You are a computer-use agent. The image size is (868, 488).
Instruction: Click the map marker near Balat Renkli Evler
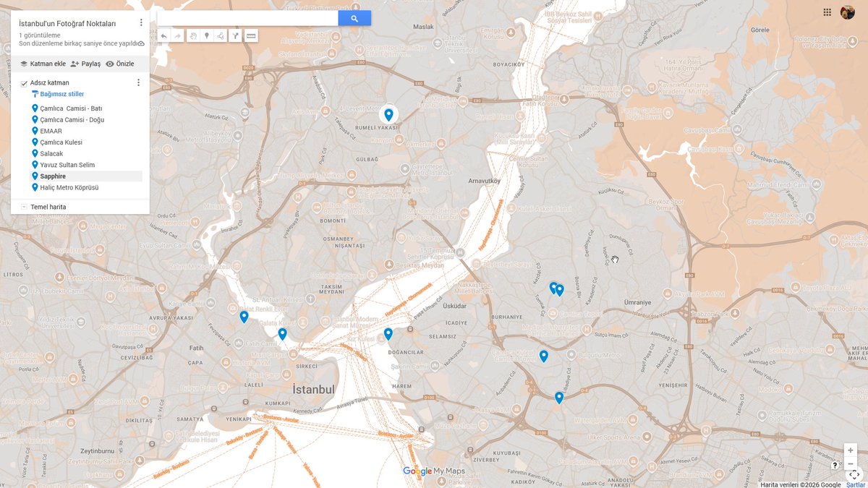click(244, 316)
